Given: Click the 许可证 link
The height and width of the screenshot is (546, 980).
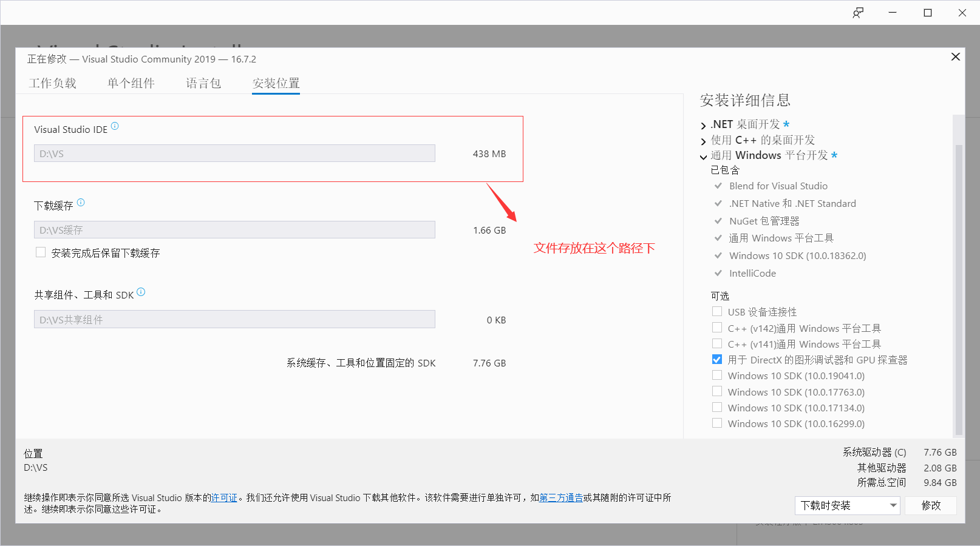Looking at the screenshot, I should click(224, 497).
